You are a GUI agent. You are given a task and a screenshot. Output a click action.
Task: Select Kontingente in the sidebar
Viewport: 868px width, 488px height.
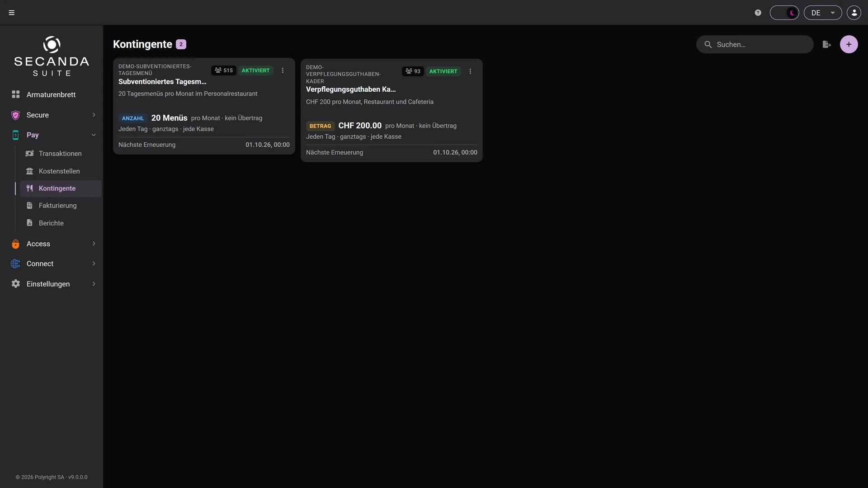61,188
